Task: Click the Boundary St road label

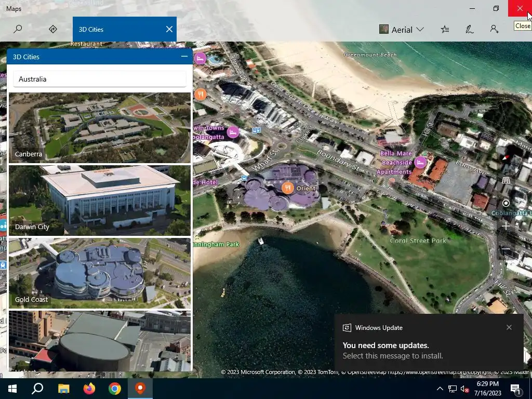Action: (338, 160)
